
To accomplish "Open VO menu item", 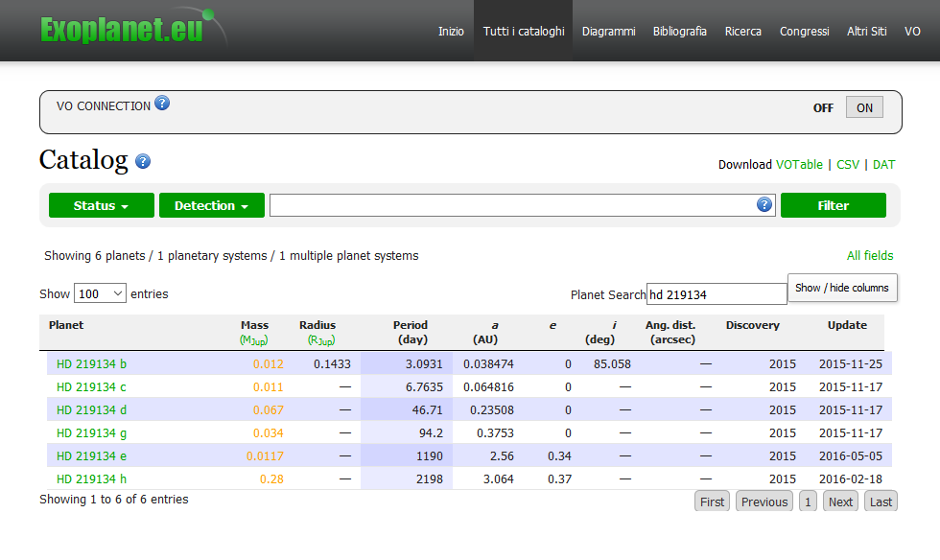I will (x=912, y=32).
